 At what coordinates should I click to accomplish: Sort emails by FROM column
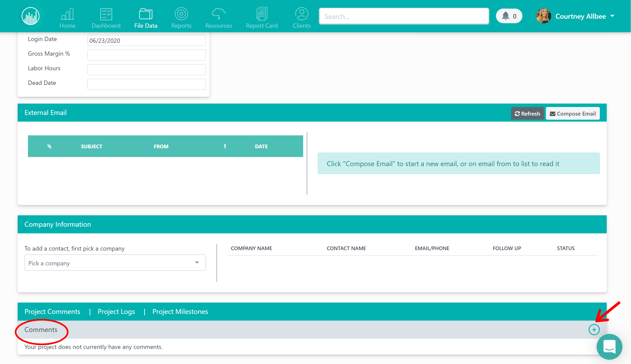click(x=161, y=147)
